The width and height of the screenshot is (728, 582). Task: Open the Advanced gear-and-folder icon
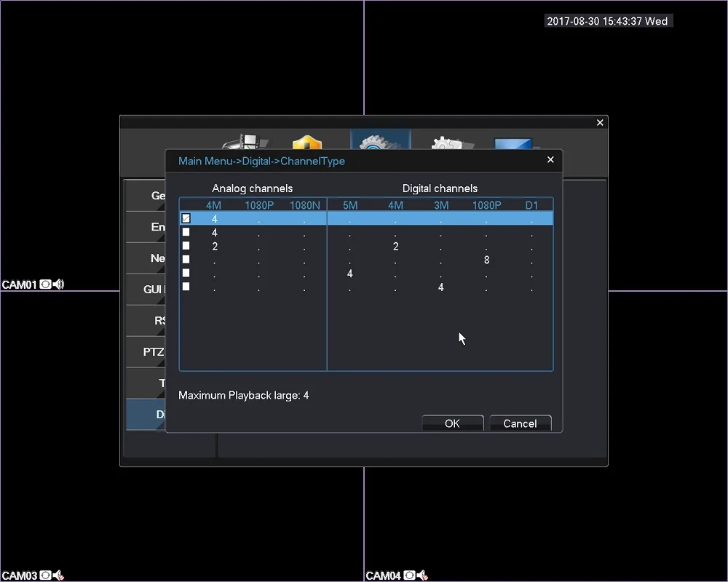pos(452,143)
